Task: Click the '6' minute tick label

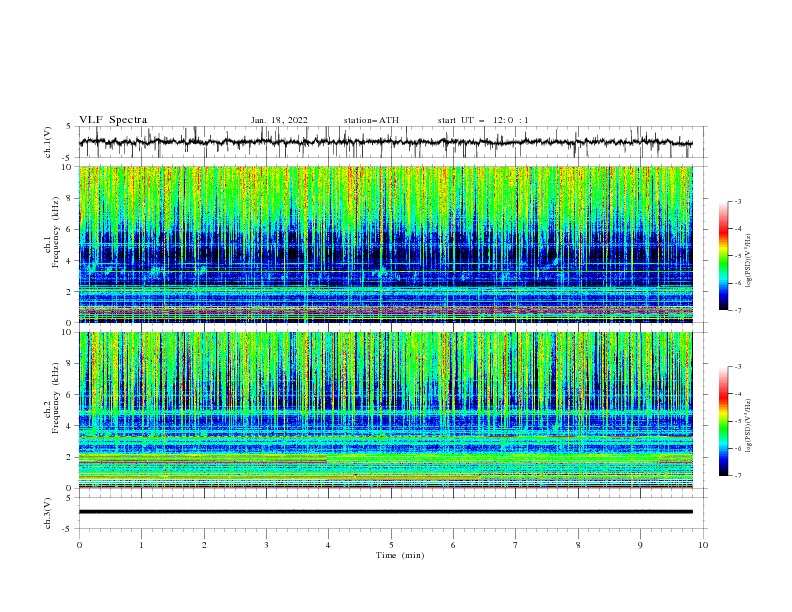Action: point(453,545)
